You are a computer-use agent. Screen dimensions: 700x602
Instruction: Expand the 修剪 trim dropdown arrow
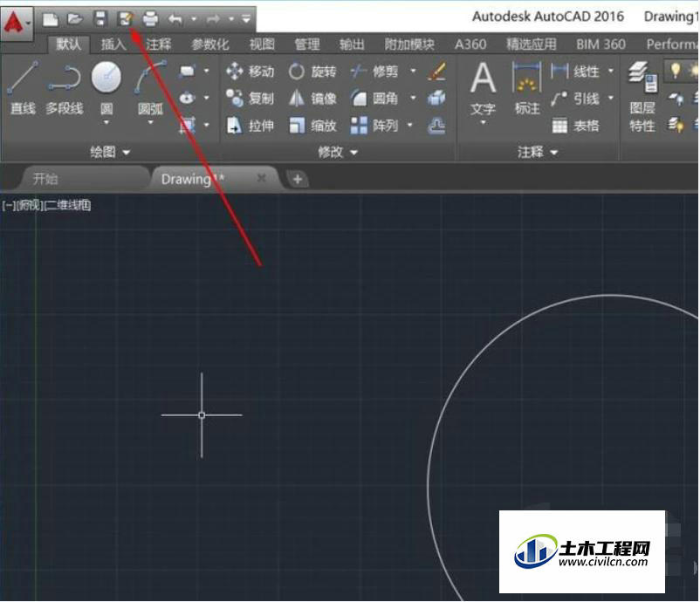(413, 71)
